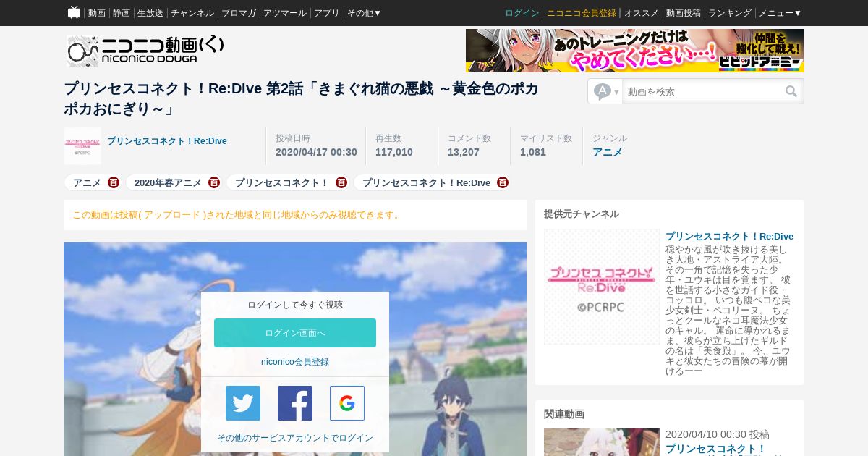The height and width of the screenshot is (456, 868).
Task: Select the プリンセスコネクト！ tag
Action: 282,182
